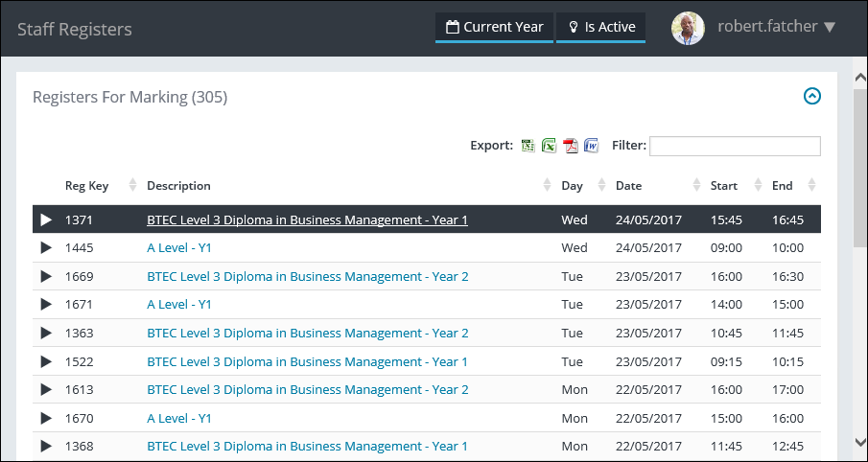Export registers to Excel
Screen dimensions: 868x462
[x=549, y=146]
